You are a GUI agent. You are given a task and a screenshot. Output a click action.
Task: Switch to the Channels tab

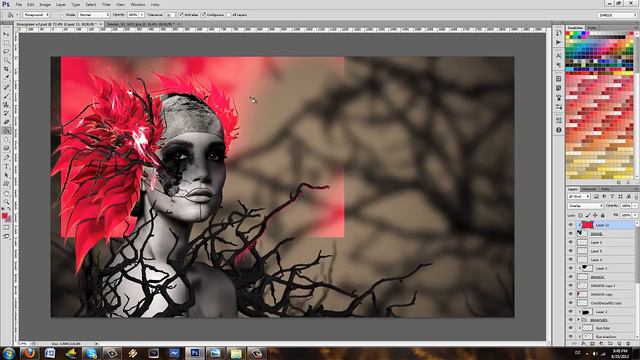589,189
